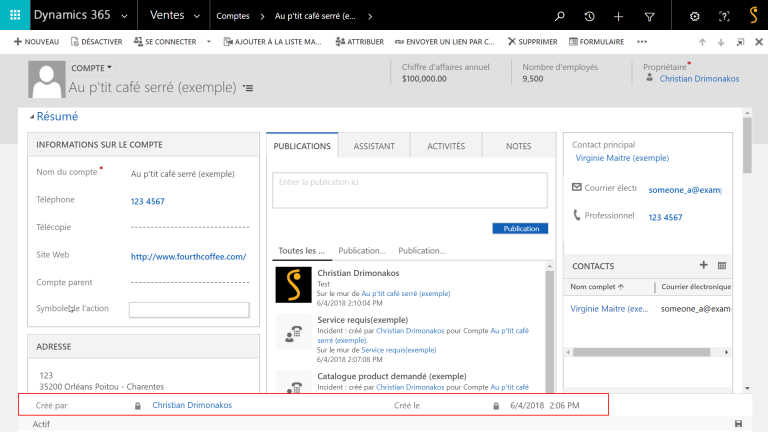Click Christian Drimonakos post avatar
Viewport: 768px width, 432px height.
click(293, 285)
